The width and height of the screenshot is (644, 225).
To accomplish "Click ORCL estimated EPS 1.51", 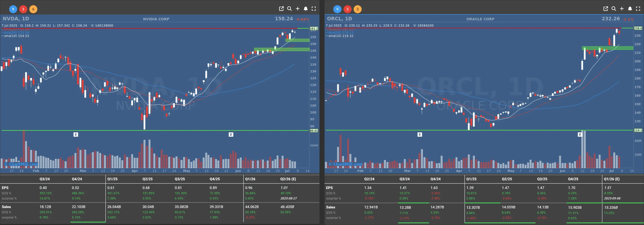I will click(608, 188).
